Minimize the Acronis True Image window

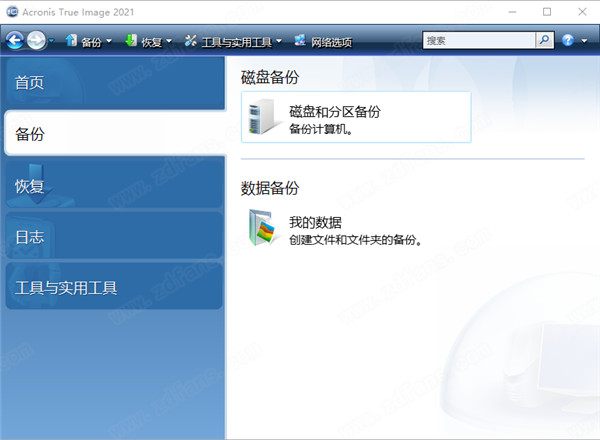512,12
